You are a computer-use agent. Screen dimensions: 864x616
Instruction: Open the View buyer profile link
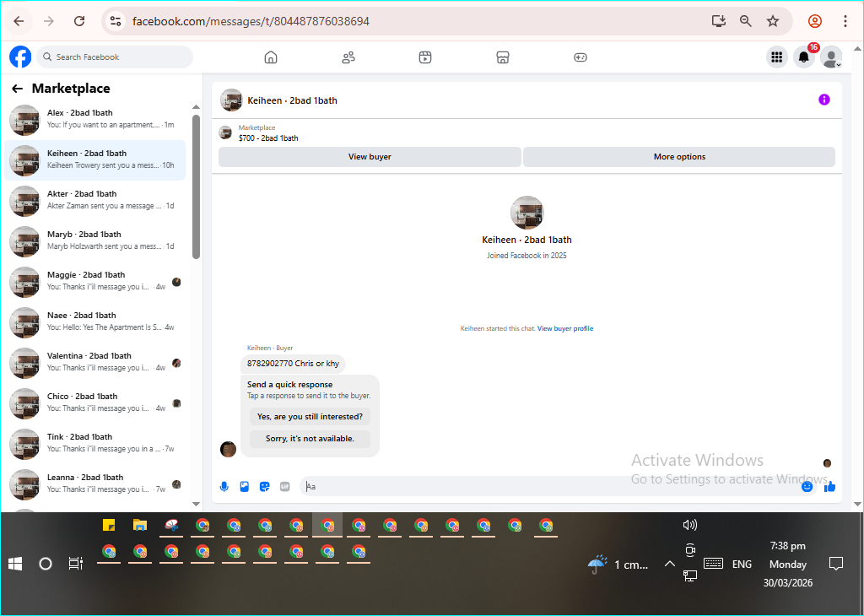tap(565, 328)
